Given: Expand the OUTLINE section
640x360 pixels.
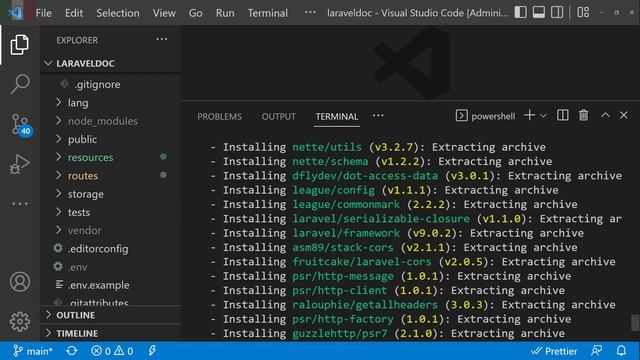Looking at the screenshot, I should [x=110, y=315].
